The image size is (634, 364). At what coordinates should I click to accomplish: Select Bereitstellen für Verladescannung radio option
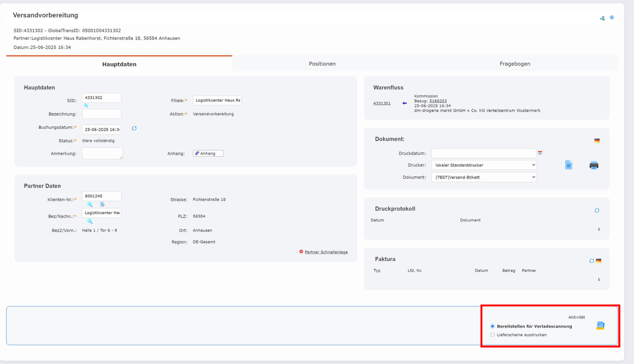[x=493, y=326]
